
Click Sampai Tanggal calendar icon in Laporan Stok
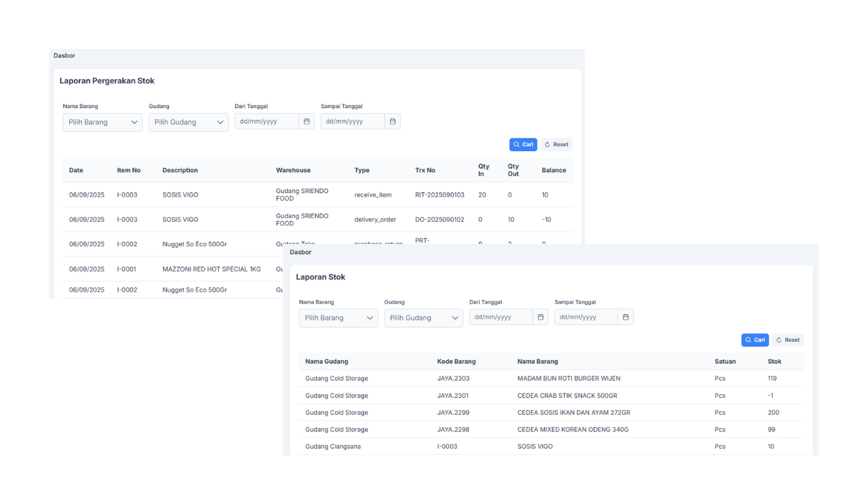pyautogui.click(x=626, y=317)
